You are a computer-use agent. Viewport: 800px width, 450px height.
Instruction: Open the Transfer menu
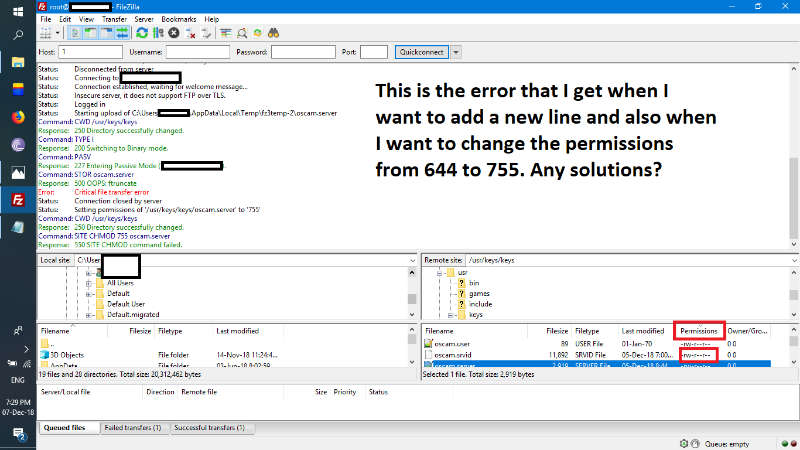pyautogui.click(x=114, y=19)
